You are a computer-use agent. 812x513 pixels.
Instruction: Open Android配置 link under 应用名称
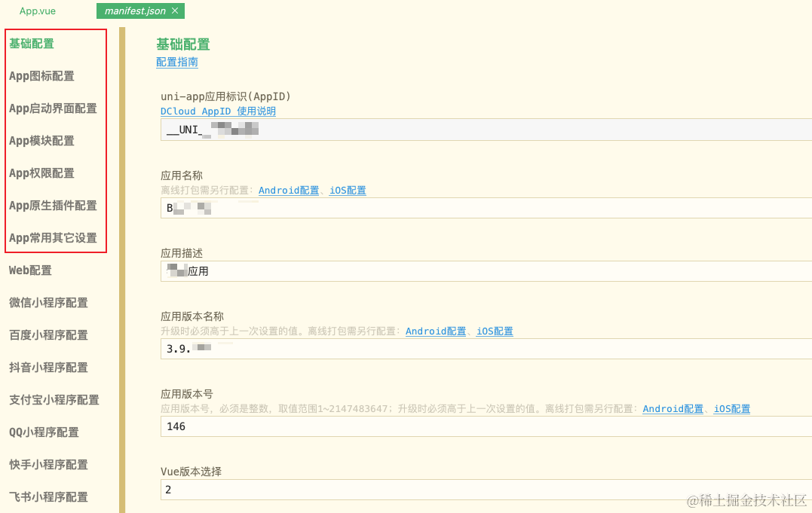[289, 191]
